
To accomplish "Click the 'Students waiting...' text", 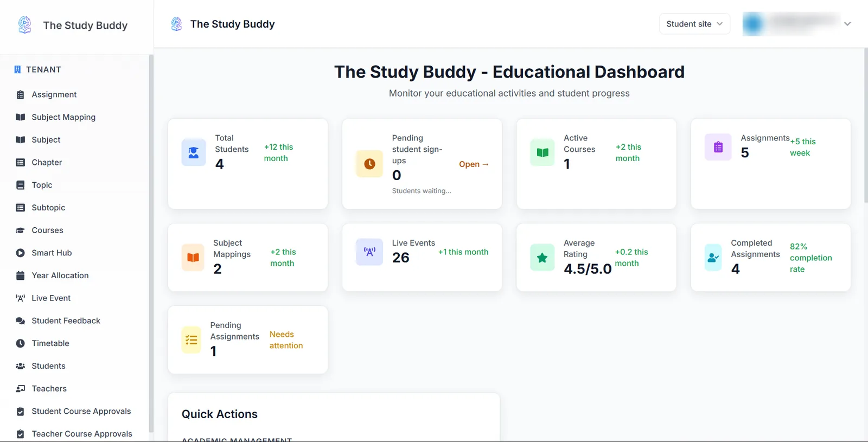I will click(x=422, y=191).
